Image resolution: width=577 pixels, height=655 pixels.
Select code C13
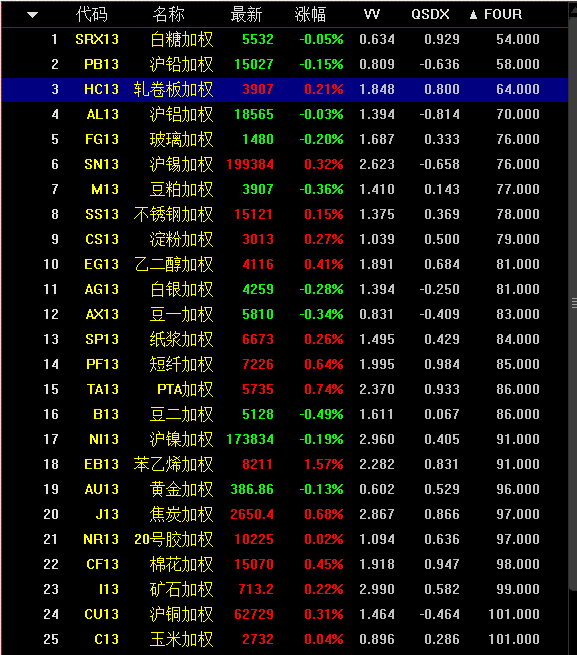coord(106,639)
